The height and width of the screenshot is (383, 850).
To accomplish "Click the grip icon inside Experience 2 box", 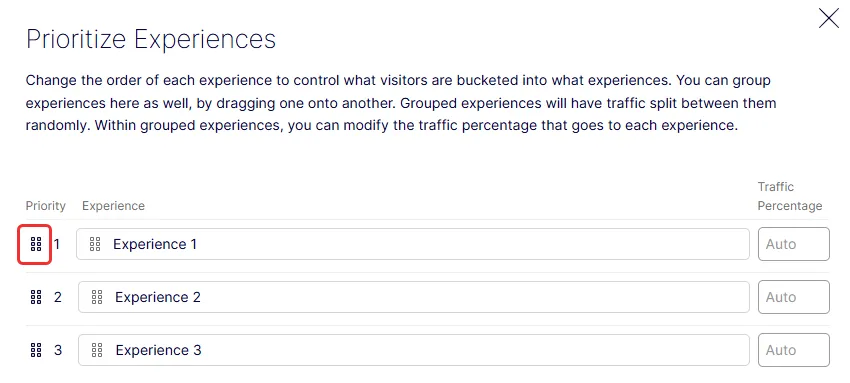I will pos(97,297).
